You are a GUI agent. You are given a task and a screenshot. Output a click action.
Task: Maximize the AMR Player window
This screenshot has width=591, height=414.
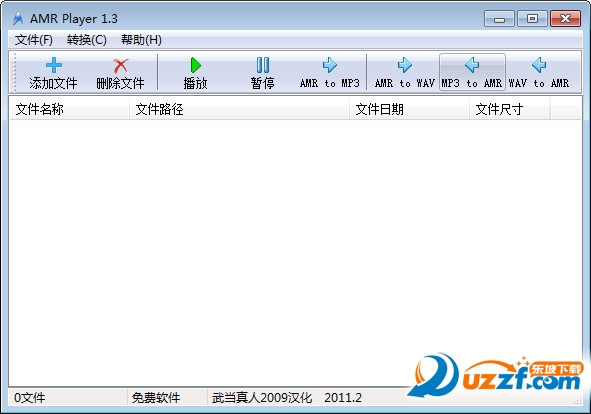(x=532, y=18)
